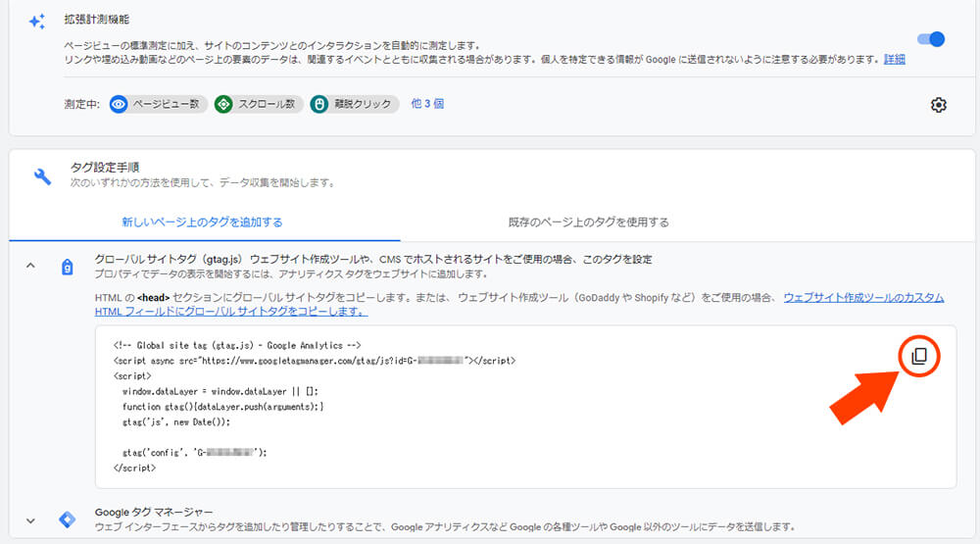Click the googletagmanager script src line

click(315, 361)
